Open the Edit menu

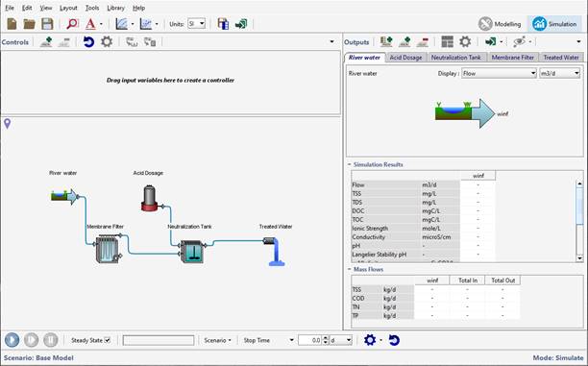27,8
